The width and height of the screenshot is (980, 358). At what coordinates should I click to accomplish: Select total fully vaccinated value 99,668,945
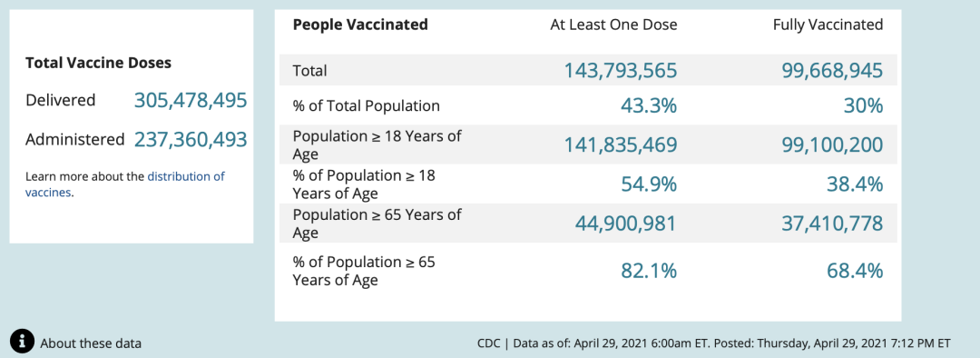832,71
